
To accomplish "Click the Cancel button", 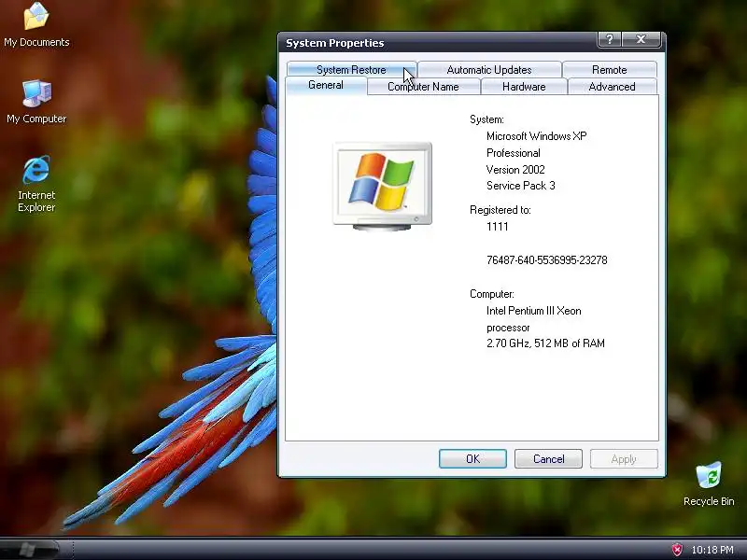I will (x=548, y=458).
